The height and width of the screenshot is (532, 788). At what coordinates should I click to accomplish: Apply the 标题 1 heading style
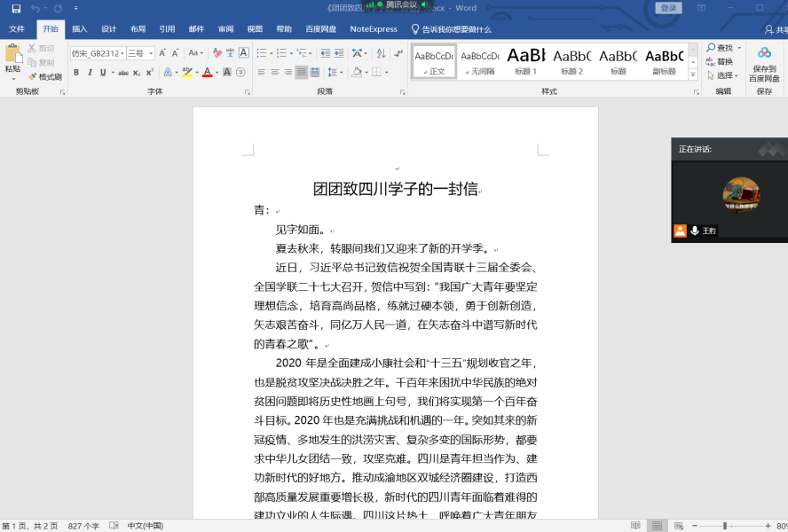pyautogui.click(x=525, y=61)
